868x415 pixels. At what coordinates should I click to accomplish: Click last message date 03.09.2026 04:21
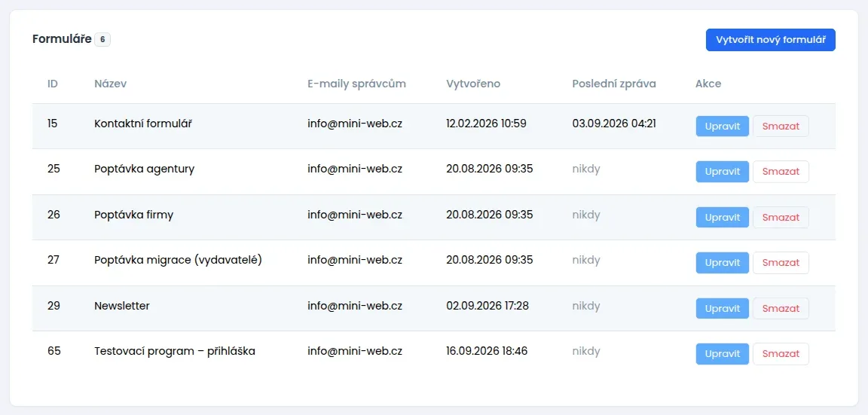(614, 124)
